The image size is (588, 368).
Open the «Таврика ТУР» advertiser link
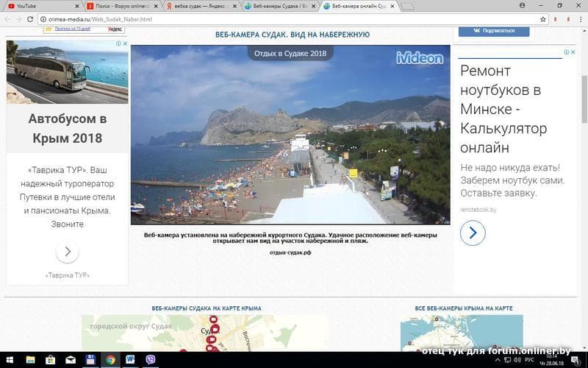68,275
